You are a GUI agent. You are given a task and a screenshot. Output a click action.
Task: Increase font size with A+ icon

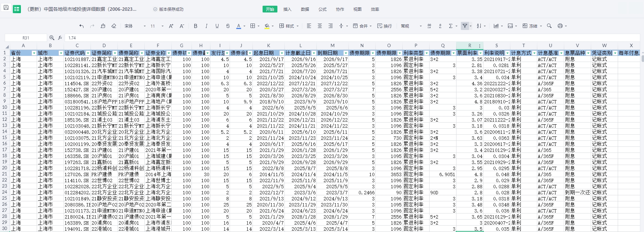(171, 26)
